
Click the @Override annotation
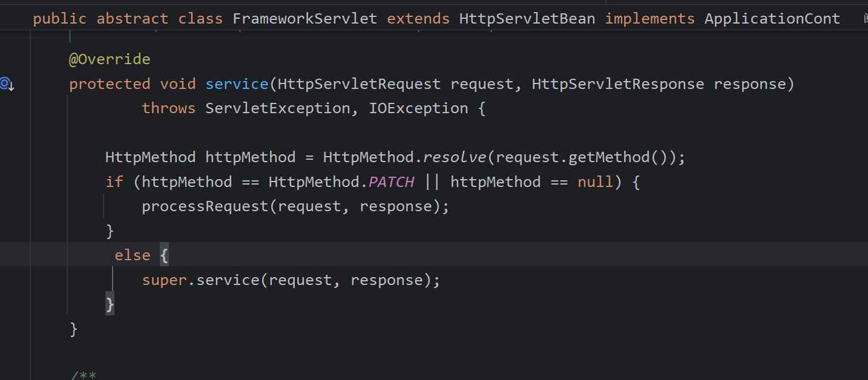[x=110, y=59]
